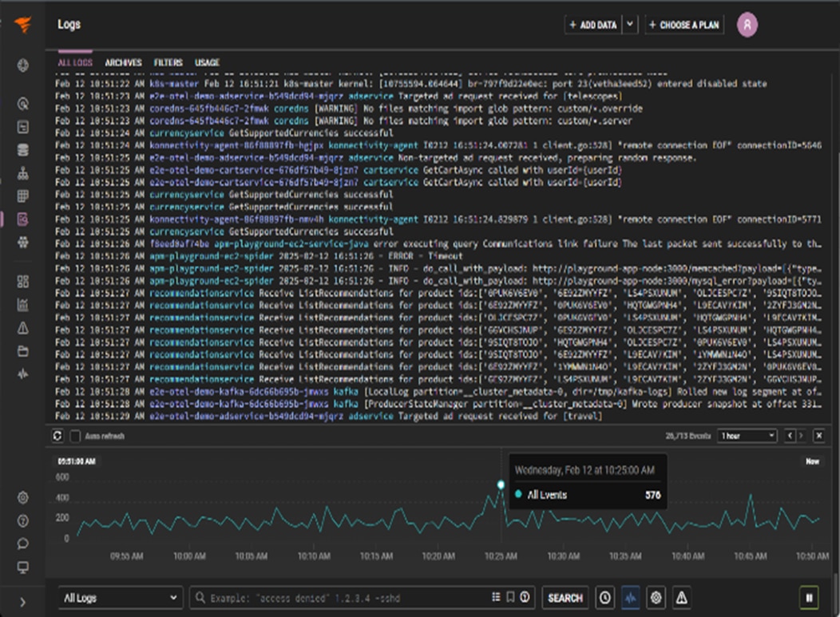Open the arrow dropdown next to Add Data
The height and width of the screenshot is (617, 840).
(630, 25)
